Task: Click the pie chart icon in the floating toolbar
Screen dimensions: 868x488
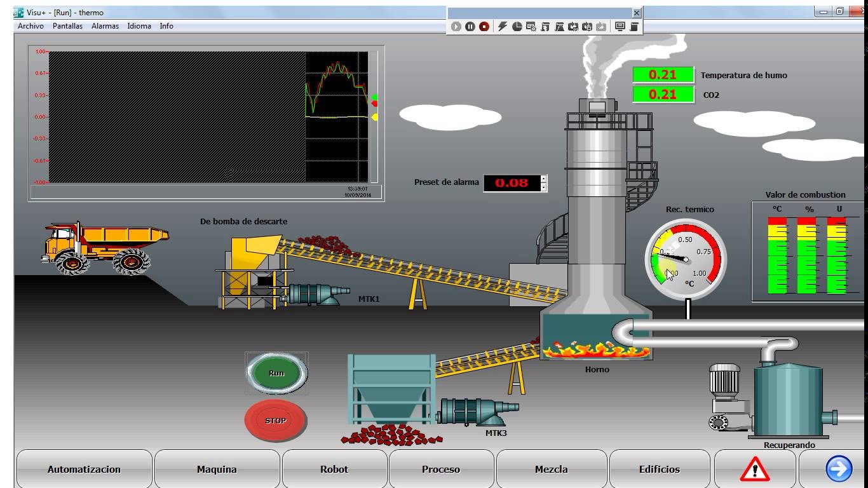Action: click(517, 27)
